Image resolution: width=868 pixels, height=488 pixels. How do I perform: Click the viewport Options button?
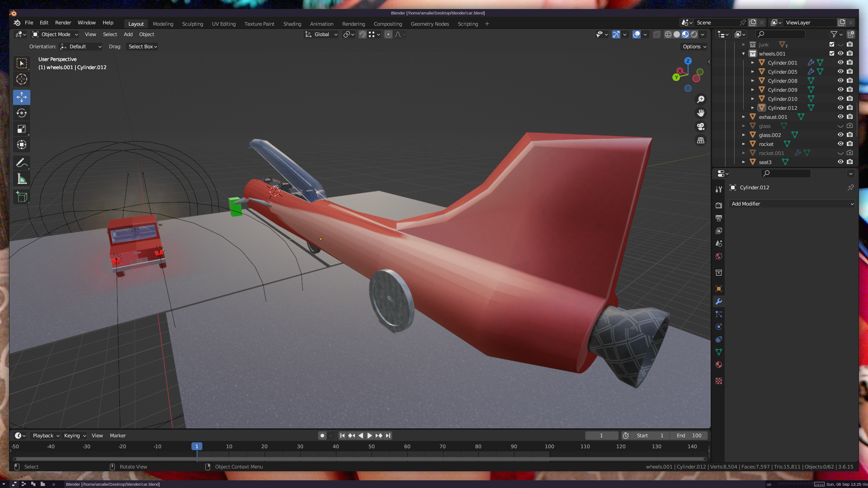point(694,47)
